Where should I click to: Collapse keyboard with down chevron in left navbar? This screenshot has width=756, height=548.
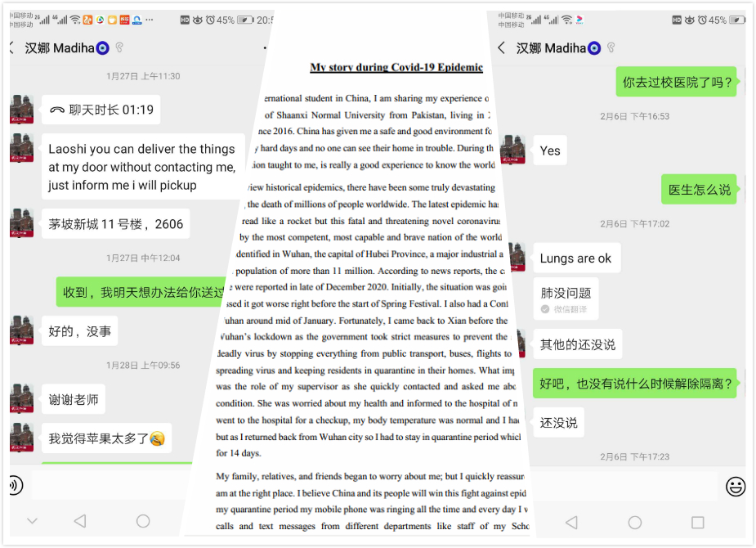[32, 521]
